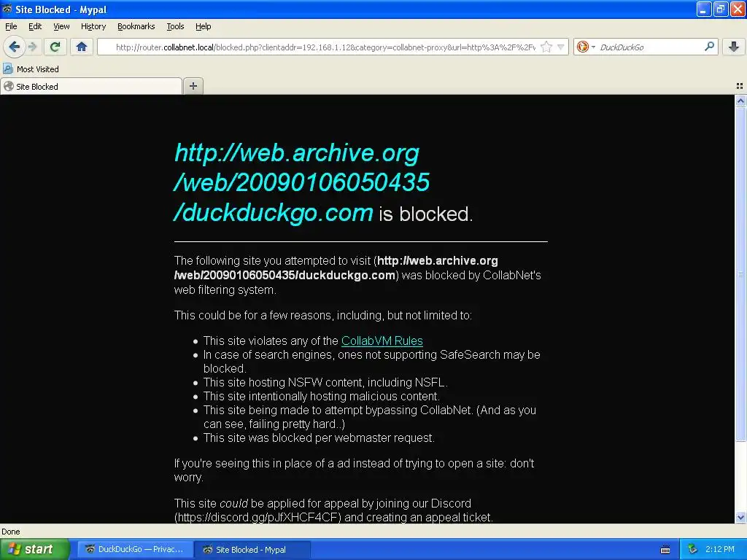Restore down the Mypal window

click(x=720, y=9)
